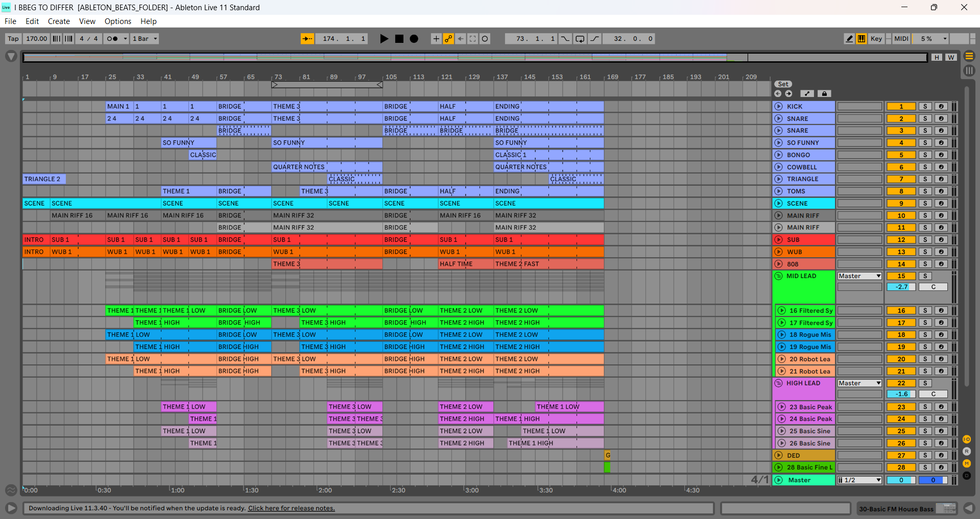Collapse the HIGH LEAD group track
The image size is (980, 519).
click(x=779, y=383)
